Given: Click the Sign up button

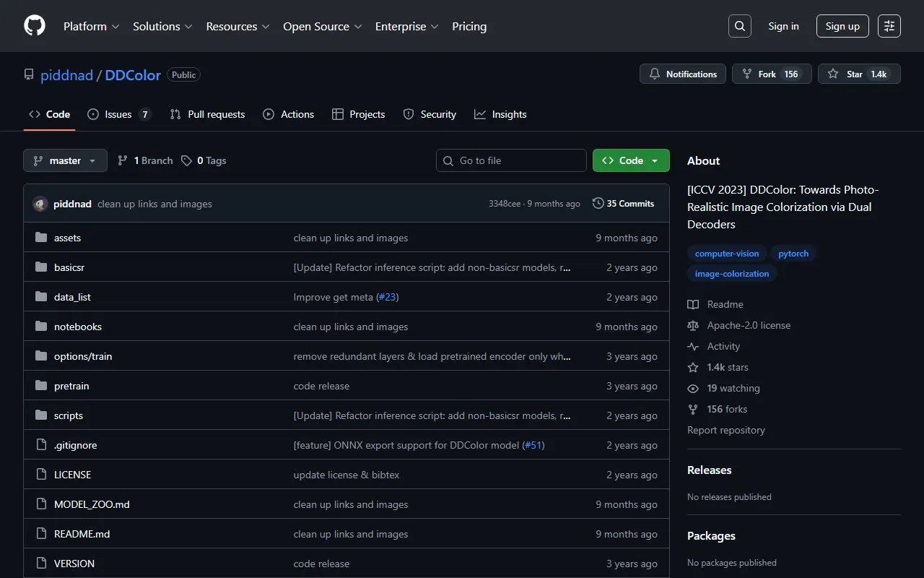Looking at the screenshot, I should [x=842, y=26].
